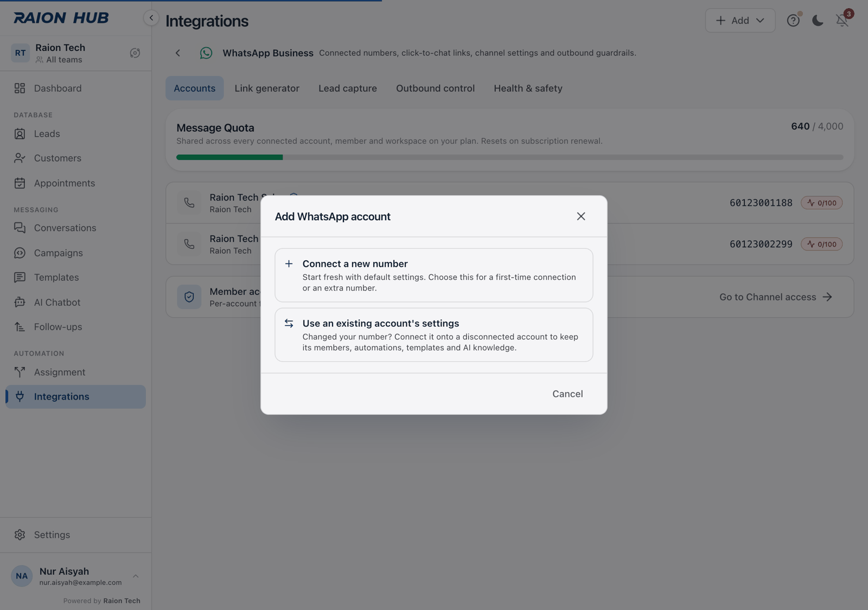Image resolution: width=868 pixels, height=610 pixels.
Task: Open Settings via the gear icon
Action: pyautogui.click(x=20, y=535)
